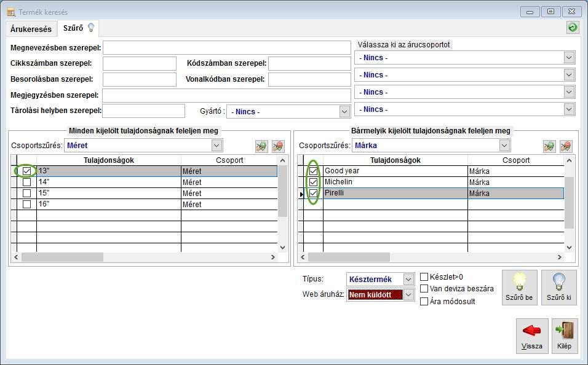
Task: Open the third árucsoport dropdown
Action: click(569, 92)
